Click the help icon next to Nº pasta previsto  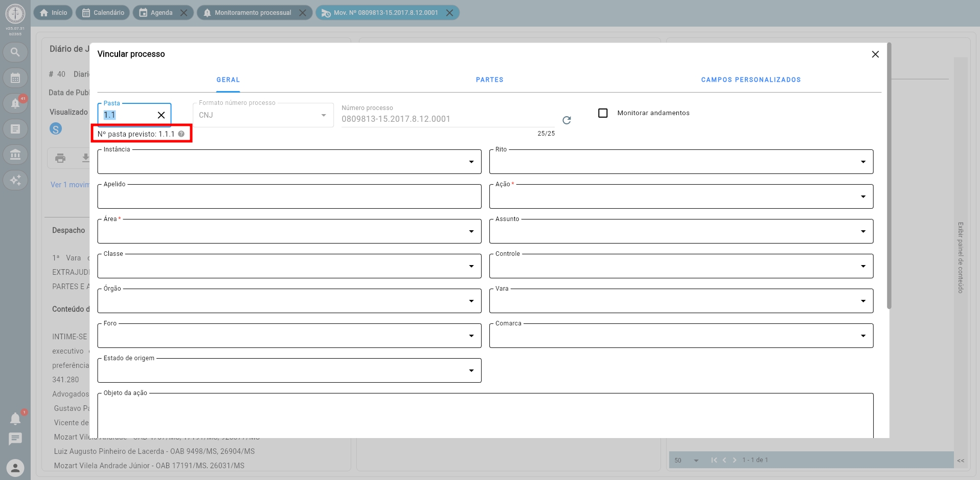point(181,134)
